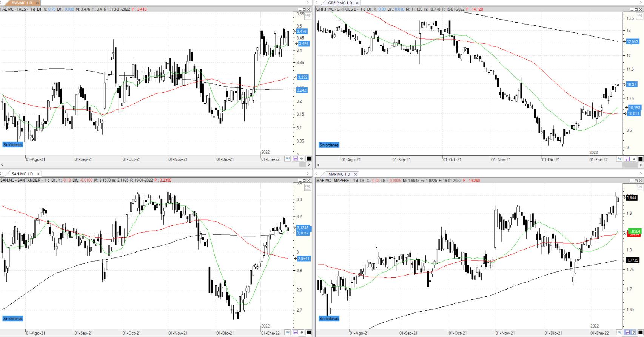This screenshot has width=644, height=337.
Task: Click the pin icon under FAES chart
Action: [x=302, y=159]
